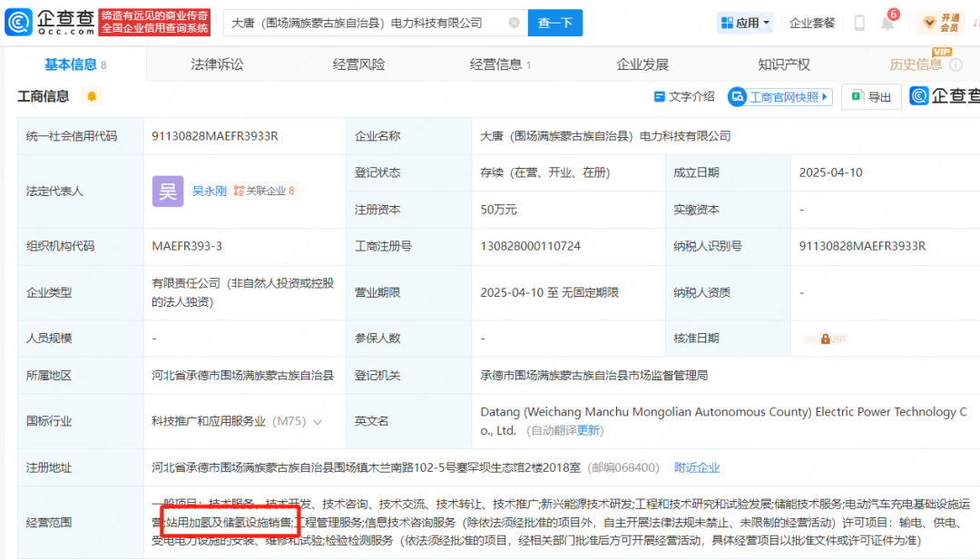
Task: Click the VIP lock icon in 核准日期
Action: coord(825,339)
